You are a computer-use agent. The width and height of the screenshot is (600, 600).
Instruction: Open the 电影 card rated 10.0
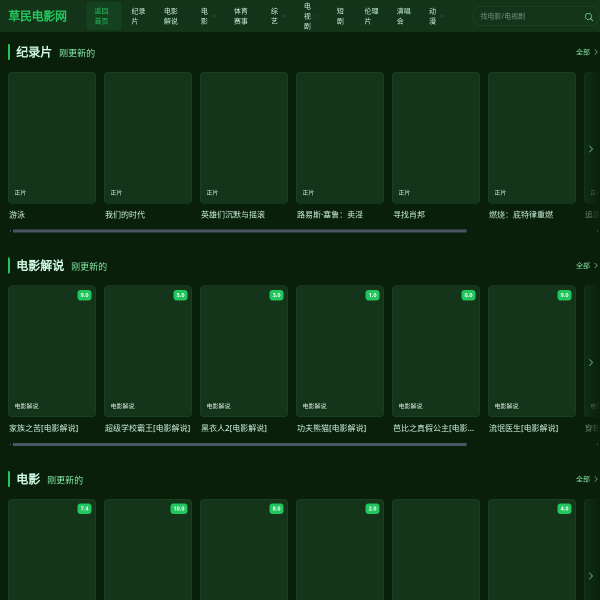click(x=148, y=549)
